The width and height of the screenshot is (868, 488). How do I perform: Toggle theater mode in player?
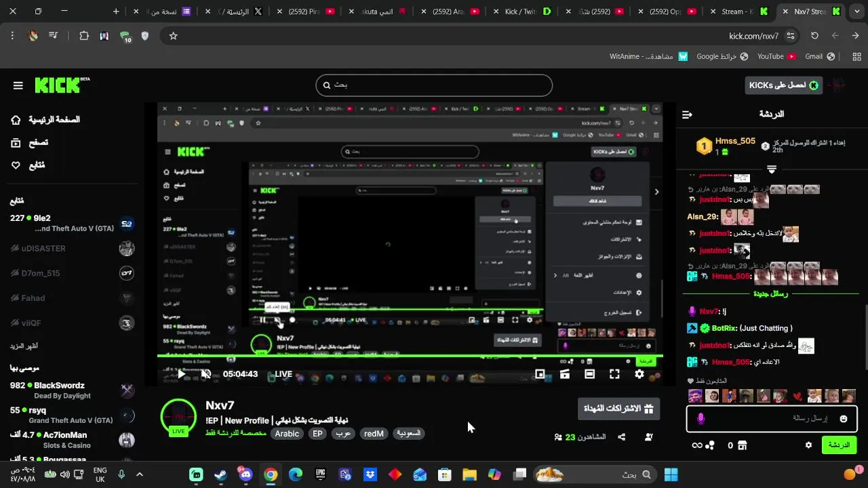click(589, 373)
